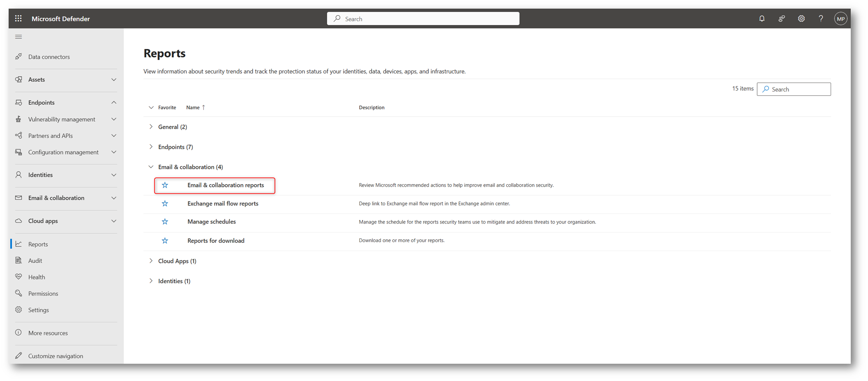This screenshot has width=868, height=381.
Task: Click the Microsoft Defender title
Action: click(60, 18)
